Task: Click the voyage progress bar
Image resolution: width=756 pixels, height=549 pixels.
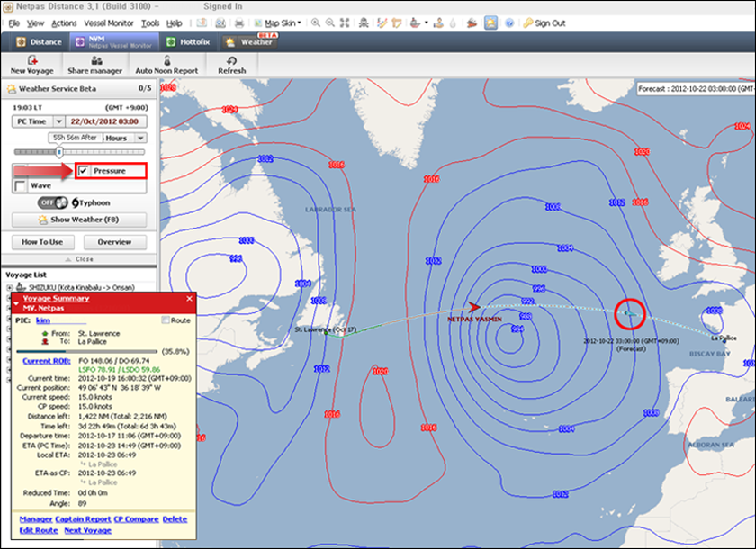Action: (x=86, y=351)
